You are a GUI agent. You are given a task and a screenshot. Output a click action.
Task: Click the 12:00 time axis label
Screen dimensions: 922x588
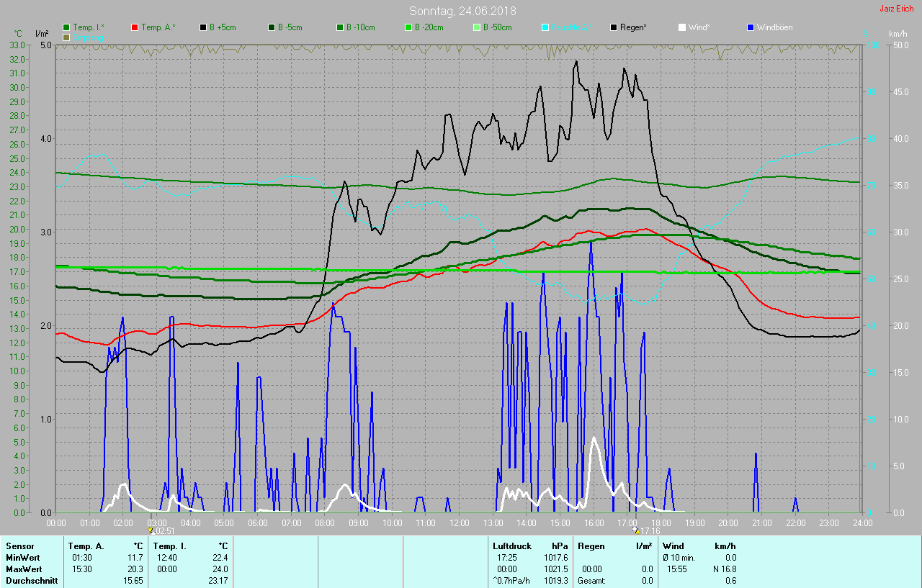click(x=459, y=523)
